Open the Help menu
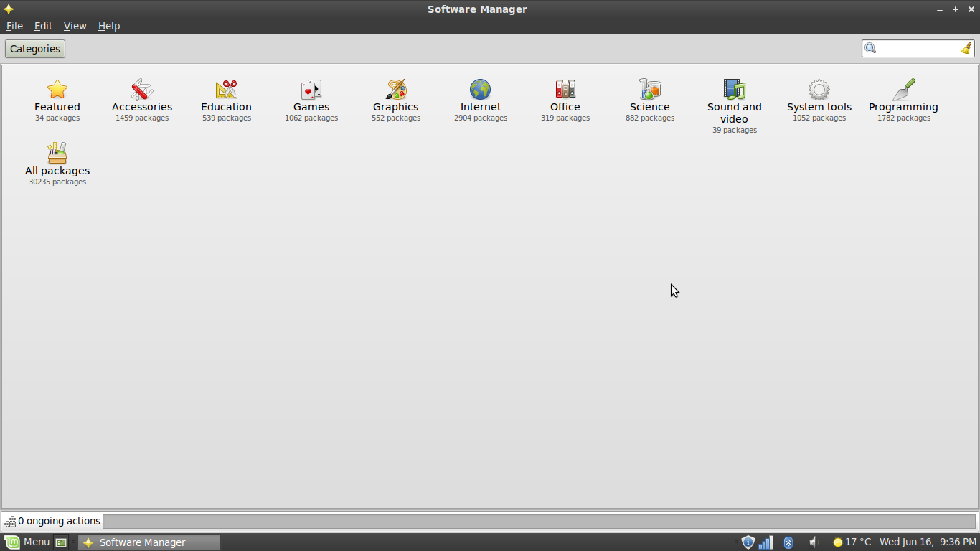Screen dimensions: 980x551 tap(109, 26)
